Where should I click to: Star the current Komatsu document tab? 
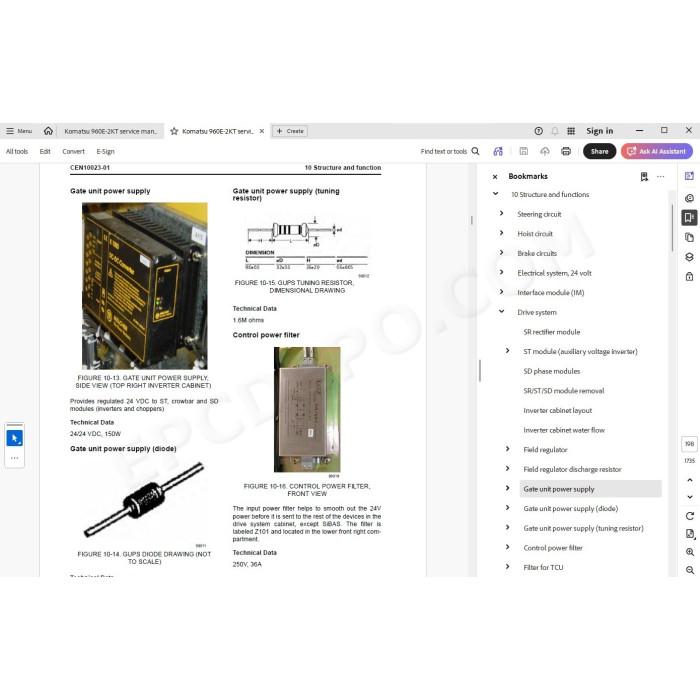click(174, 131)
